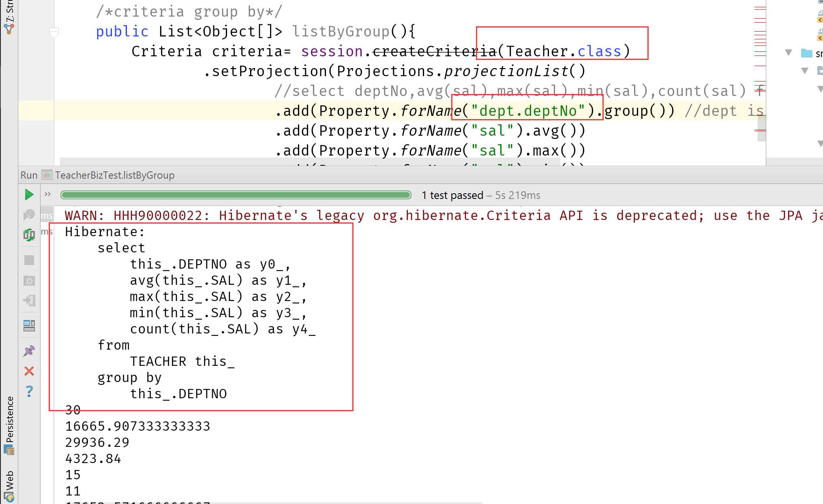Click the deprecated createCriteria method call
The image size is (823, 504).
pos(434,51)
